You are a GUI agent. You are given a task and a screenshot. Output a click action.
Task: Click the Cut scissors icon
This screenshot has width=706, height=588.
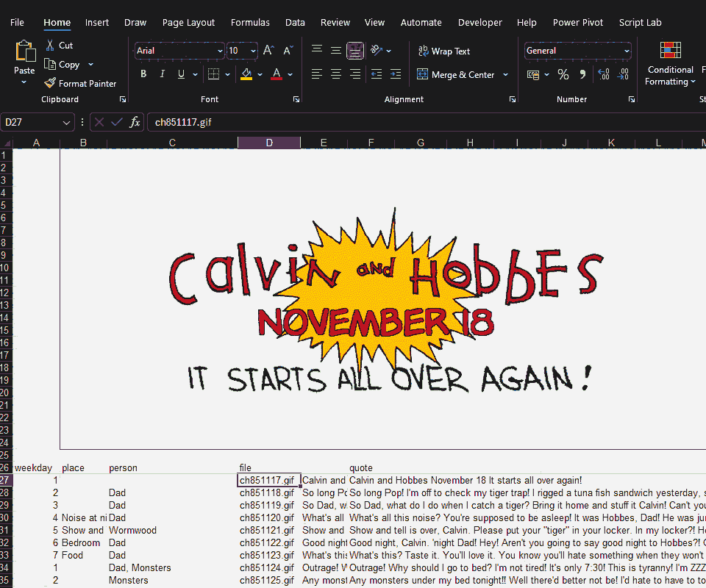pyautogui.click(x=50, y=46)
